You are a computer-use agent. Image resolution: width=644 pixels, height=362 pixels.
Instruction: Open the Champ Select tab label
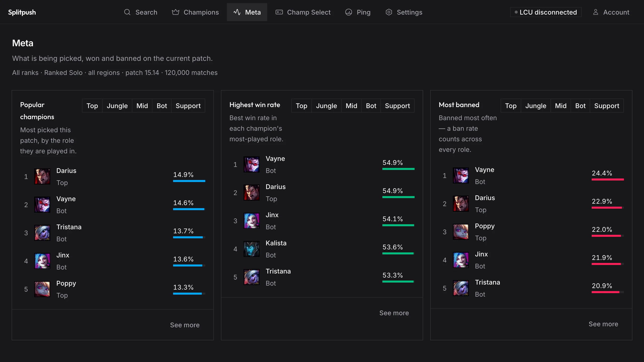tap(309, 12)
